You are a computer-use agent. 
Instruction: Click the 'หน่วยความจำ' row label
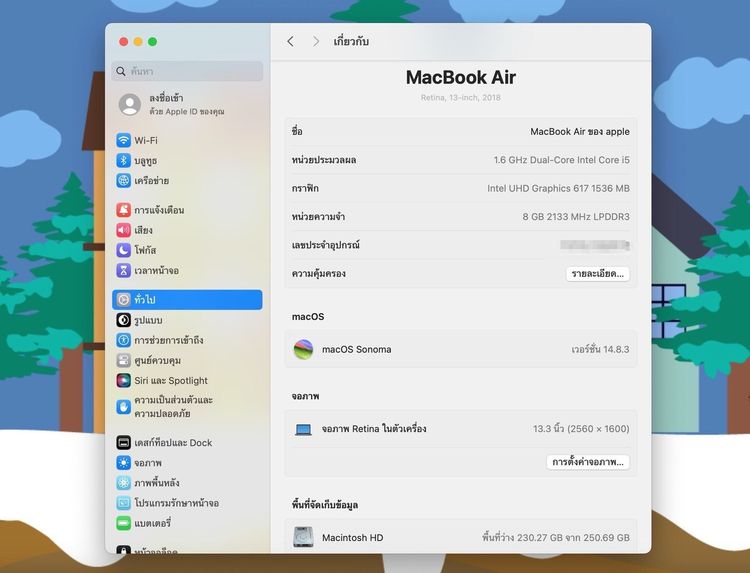[318, 217]
